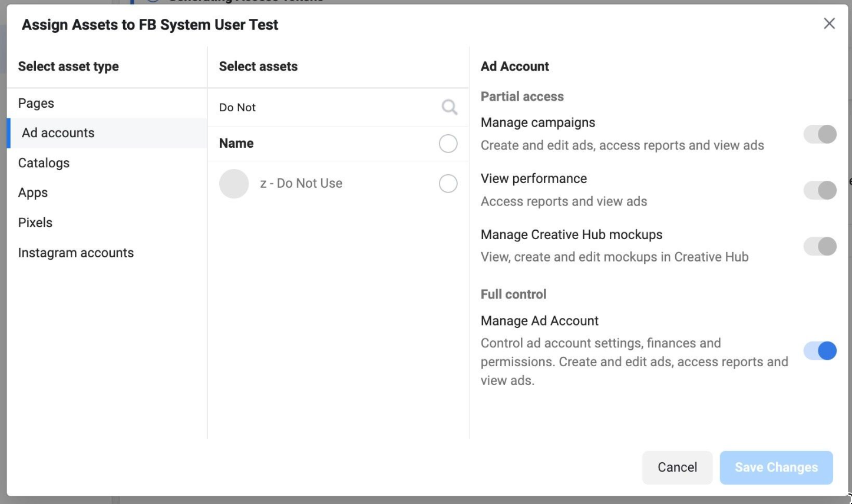Screen dimensions: 852x504
Task: Toggle the View performance switch
Action: click(820, 190)
